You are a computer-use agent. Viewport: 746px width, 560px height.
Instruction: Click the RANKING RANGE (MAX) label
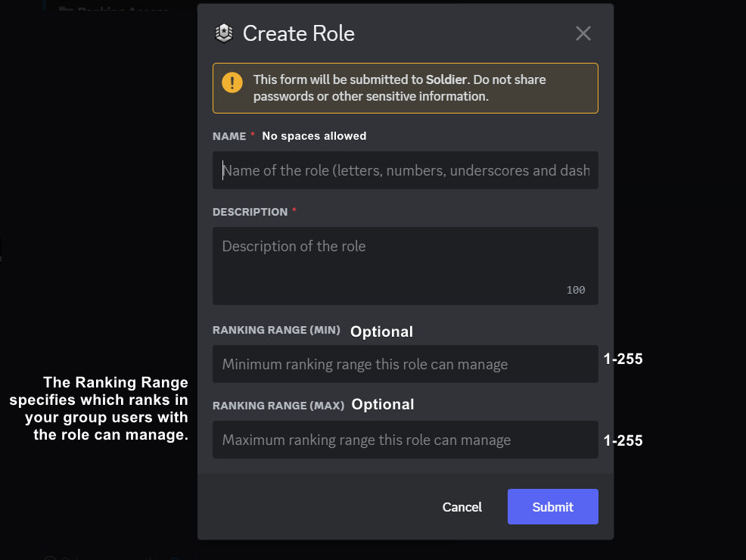coord(278,406)
